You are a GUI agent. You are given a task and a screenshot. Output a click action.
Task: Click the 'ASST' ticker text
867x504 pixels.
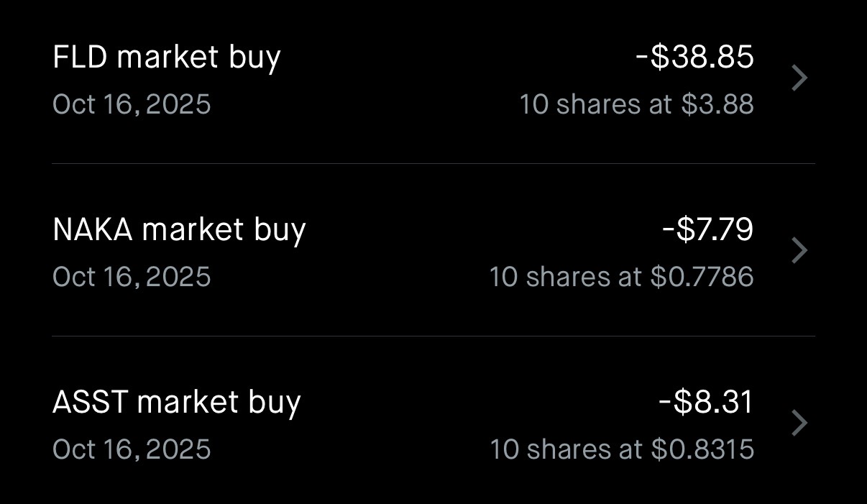(90, 403)
